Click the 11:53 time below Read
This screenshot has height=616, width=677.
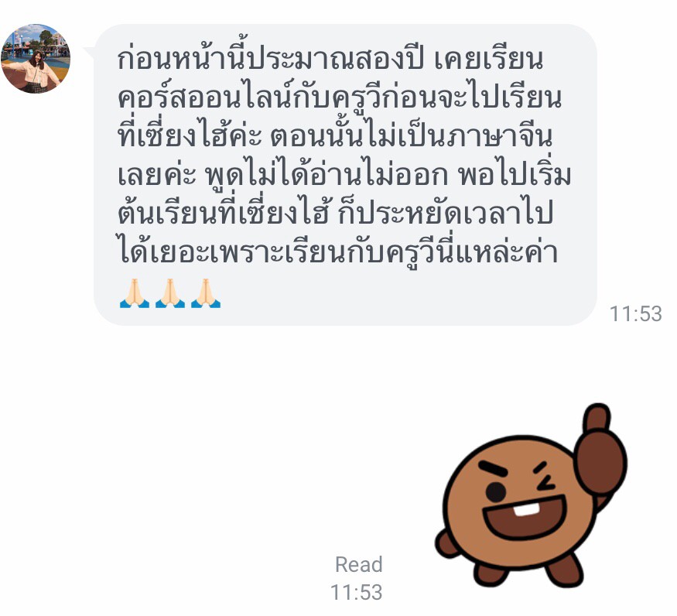(x=356, y=592)
